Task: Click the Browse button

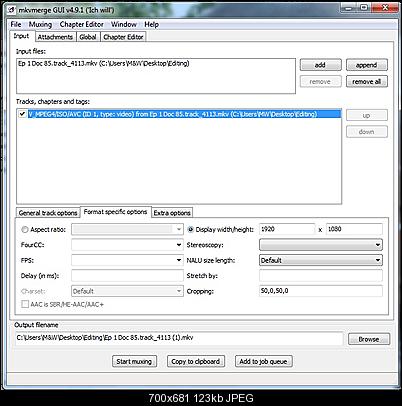Action: pyautogui.click(x=369, y=339)
